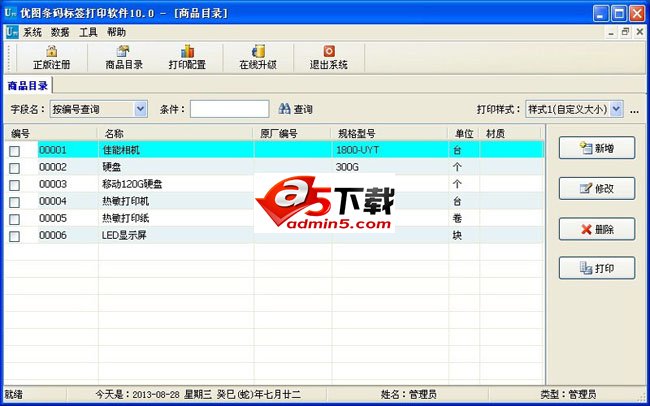The height and width of the screenshot is (406, 650).
Task: Sort by the 单位 column header
Action: pos(463,134)
